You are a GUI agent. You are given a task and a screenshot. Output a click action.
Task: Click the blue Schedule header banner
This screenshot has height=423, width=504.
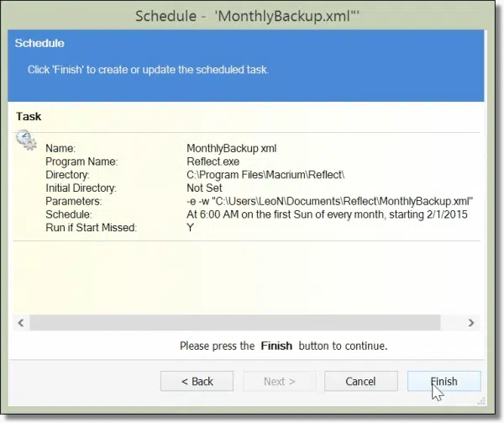[246, 66]
